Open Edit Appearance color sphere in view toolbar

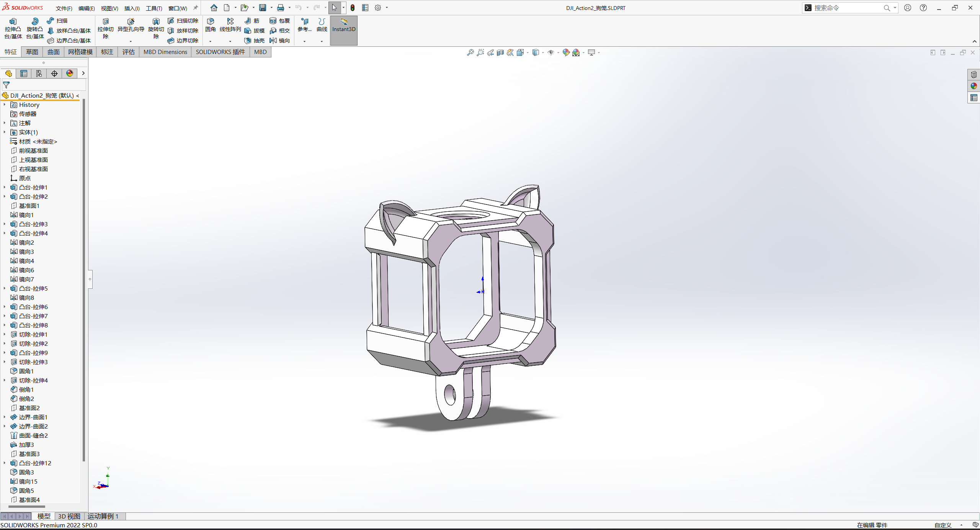[566, 52]
